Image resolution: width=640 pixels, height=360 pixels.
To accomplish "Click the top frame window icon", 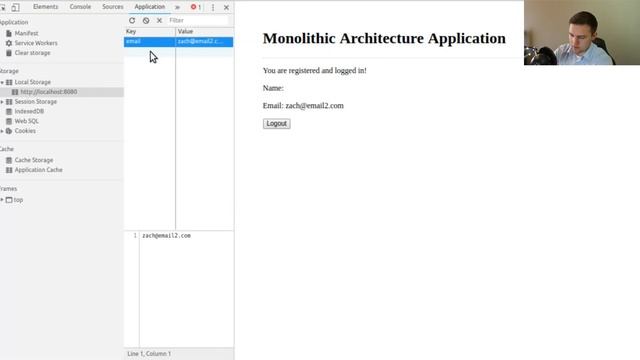I will [x=9, y=200].
